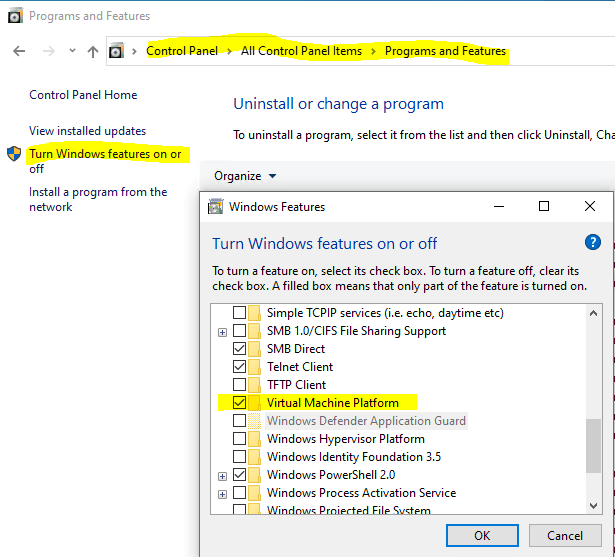Click folder icon of Windows Identity Foundation 3.5
The height and width of the screenshot is (557, 615).
click(x=255, y=457)
